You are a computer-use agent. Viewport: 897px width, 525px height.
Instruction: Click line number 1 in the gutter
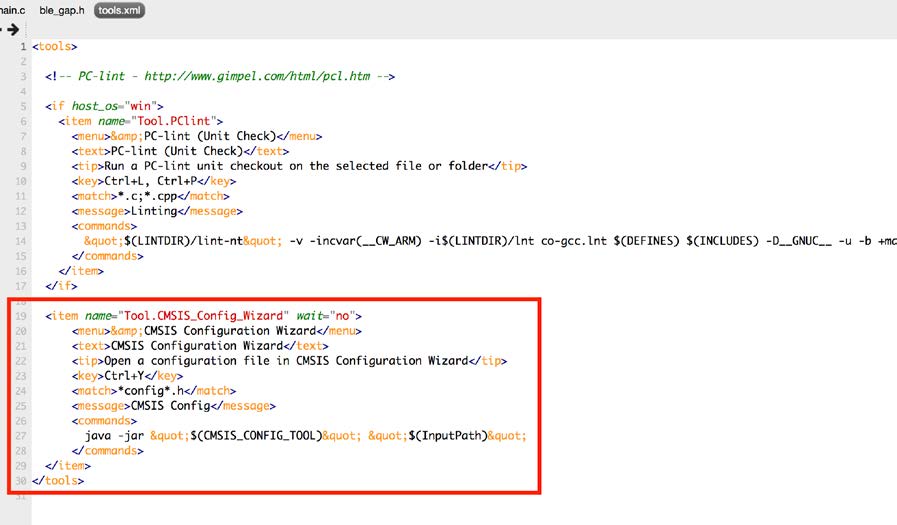[x=23, y=46]
